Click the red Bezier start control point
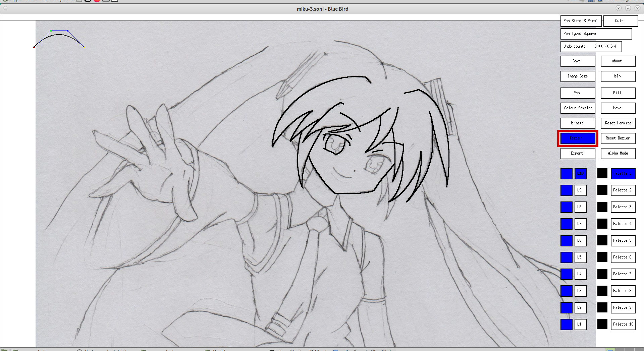This screenshot has height=351, width=644. pos(34,48)
